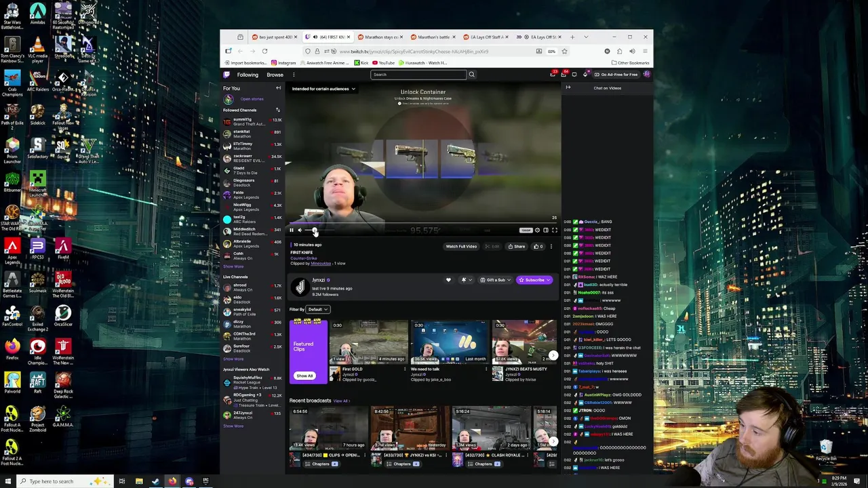Open the Following tab in the Twitch header

tap(248, 75)
